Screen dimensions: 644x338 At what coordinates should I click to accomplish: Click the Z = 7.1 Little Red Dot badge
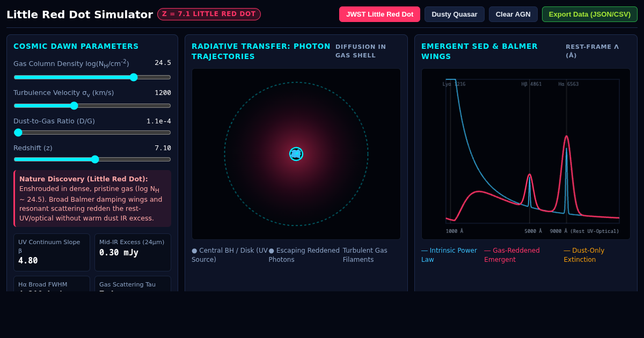pyautogui.click(x=209, y=14)
